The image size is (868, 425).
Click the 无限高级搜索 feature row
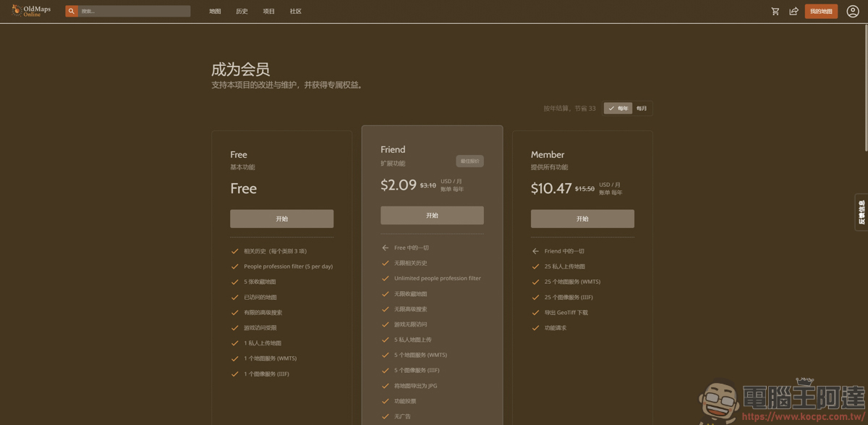click(x=411, y=309)
